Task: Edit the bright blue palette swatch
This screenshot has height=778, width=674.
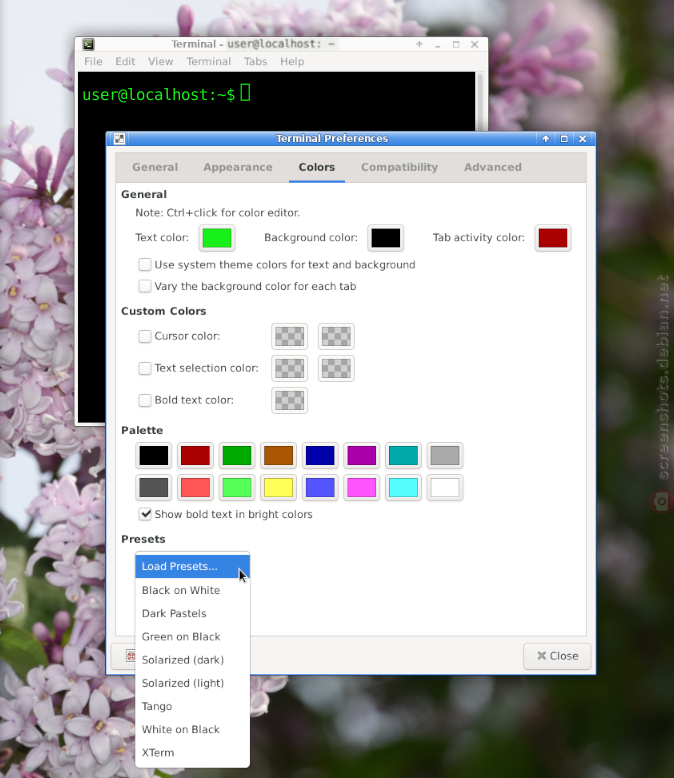Action: (320, 488)
